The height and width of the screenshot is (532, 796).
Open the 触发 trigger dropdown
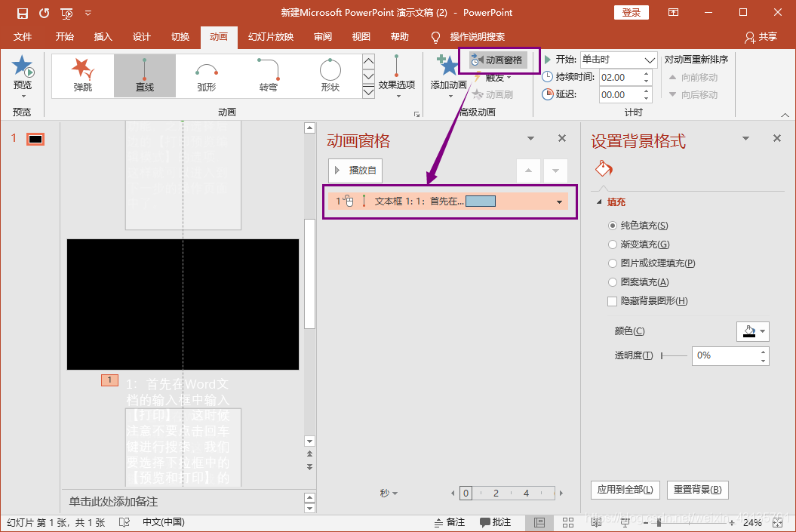pyautogui.click(x=493, y=78)
